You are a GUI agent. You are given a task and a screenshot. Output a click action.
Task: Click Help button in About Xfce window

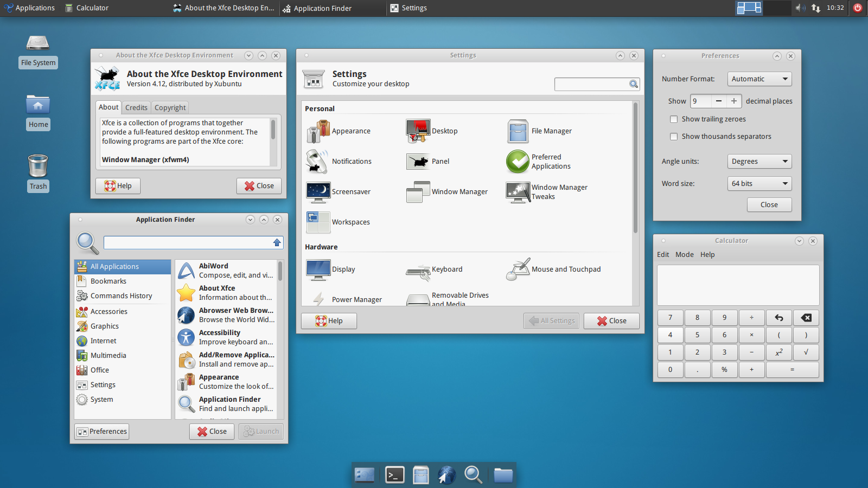118,186
